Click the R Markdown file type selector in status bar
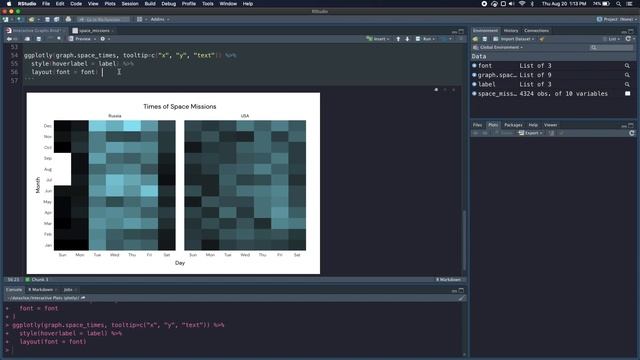The height and width of the screenshot is (360, 640). click(x=449, y=280)
